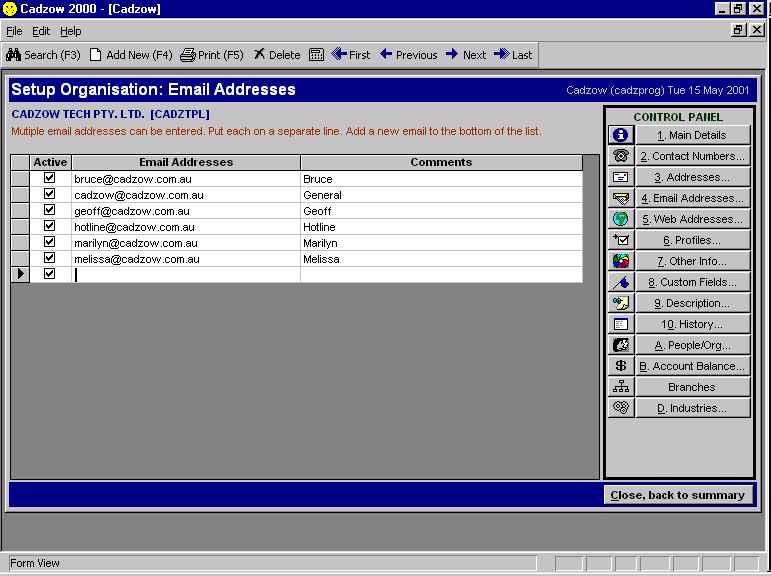Open 10. History panel
This screenshot has width=771, height=576.
[x=693, y=324]
